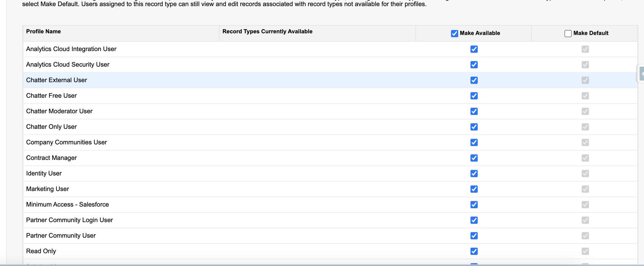Viewport: 644px width, 266px height.
Task: Uncheck Make Available for Chatter Free User
Action: tap(474, 96)
